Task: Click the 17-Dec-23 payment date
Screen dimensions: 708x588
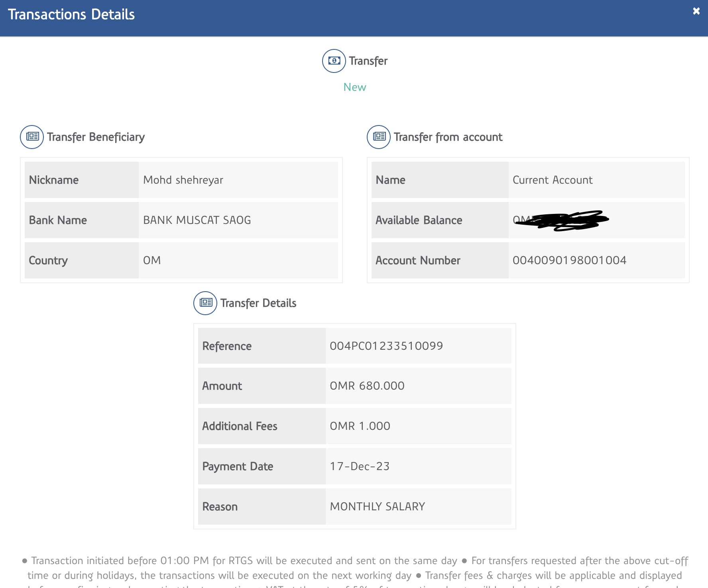Action: 359,466
